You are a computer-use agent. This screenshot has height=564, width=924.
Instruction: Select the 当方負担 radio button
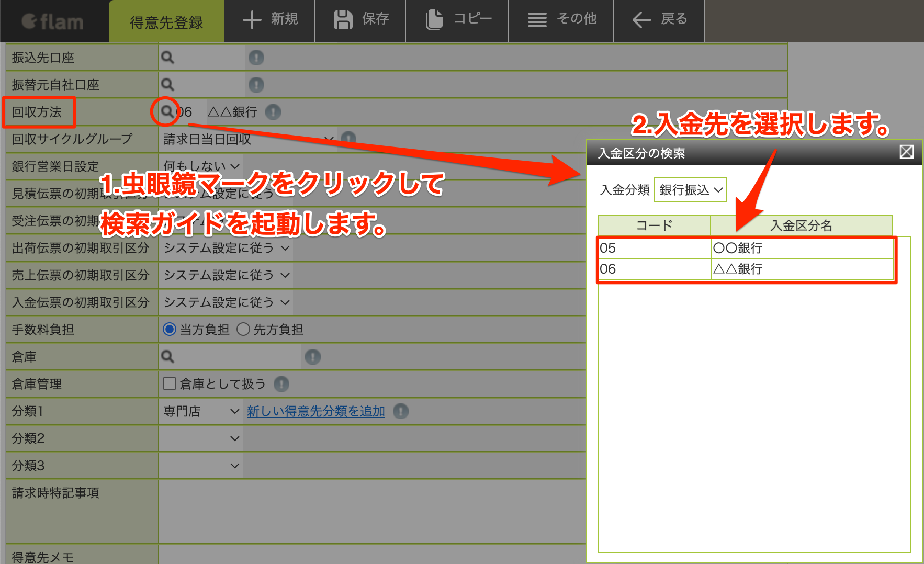tap(169, 329)
